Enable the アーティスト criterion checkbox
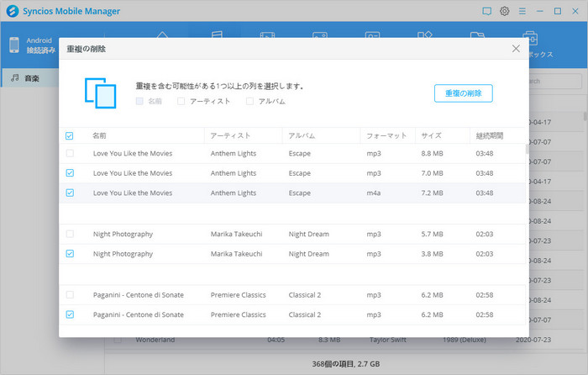Screen dimensions: 588x375 (x=181, y=101)
